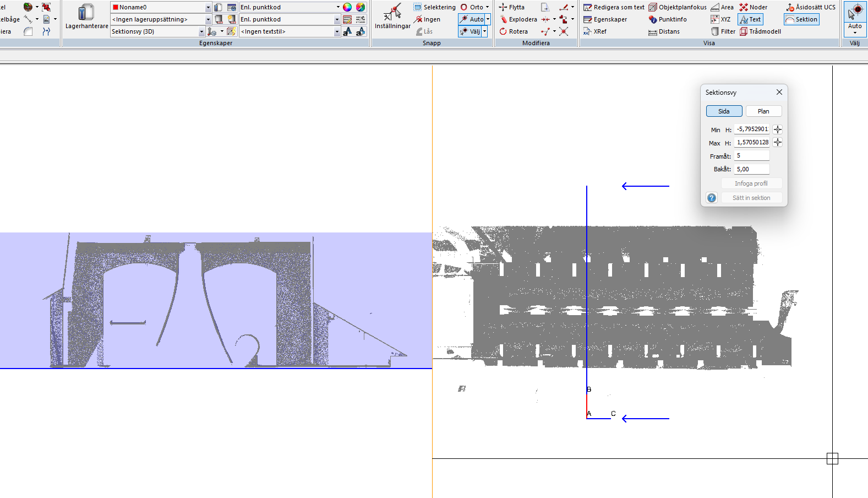868x498 pixels.
Task: Click the Rotera tool
Action: [514, 31]
